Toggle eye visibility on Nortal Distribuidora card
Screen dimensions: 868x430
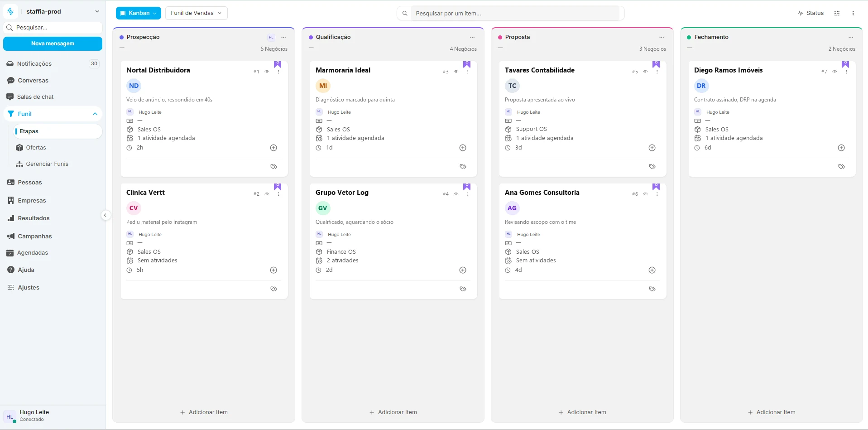pos(267,72)
